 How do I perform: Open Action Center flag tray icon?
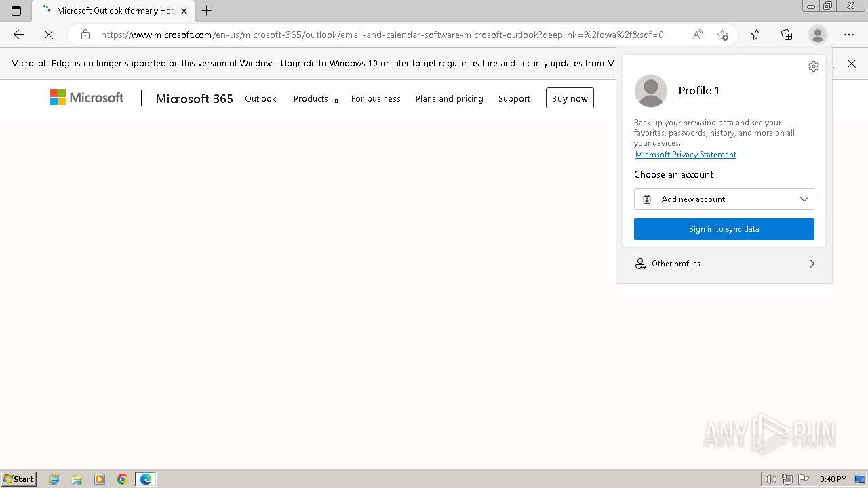pos(804,479)
